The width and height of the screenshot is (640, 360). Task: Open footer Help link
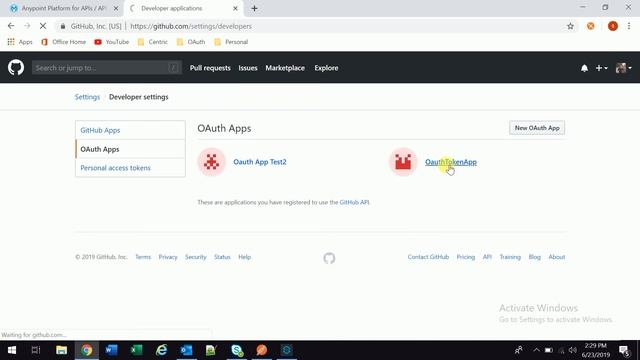244,257
